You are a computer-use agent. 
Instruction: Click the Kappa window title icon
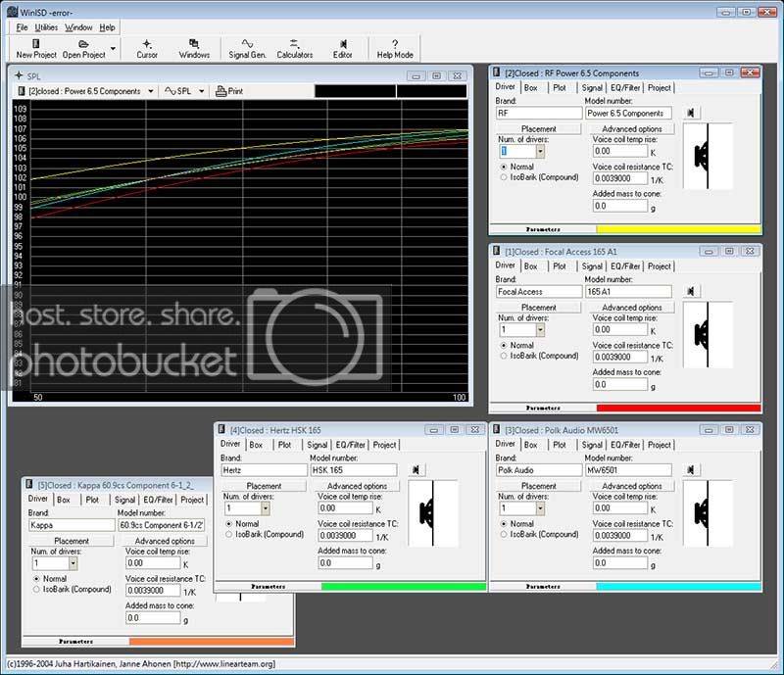click(x=29, y=485)
